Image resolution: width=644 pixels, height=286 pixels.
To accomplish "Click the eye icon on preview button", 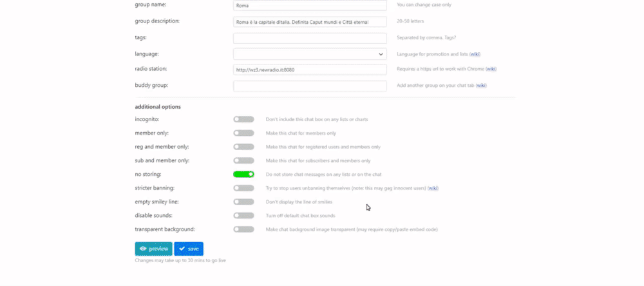I will (x=143, y=249).
